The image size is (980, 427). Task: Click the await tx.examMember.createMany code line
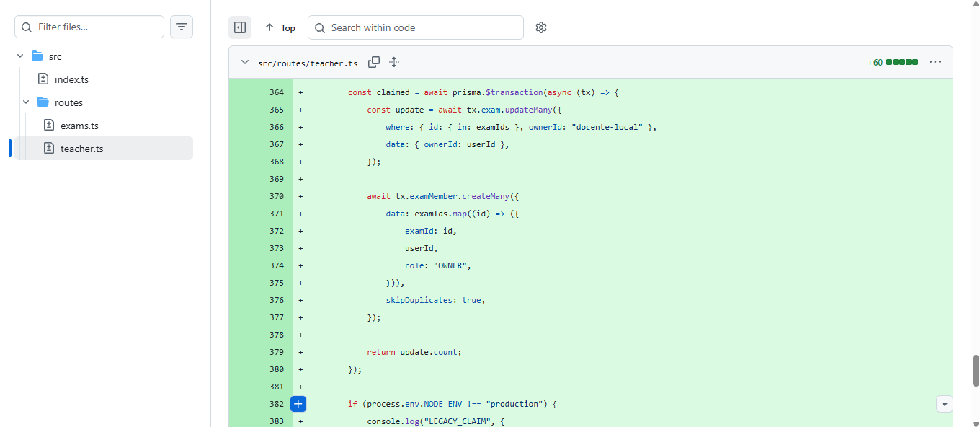443,196
